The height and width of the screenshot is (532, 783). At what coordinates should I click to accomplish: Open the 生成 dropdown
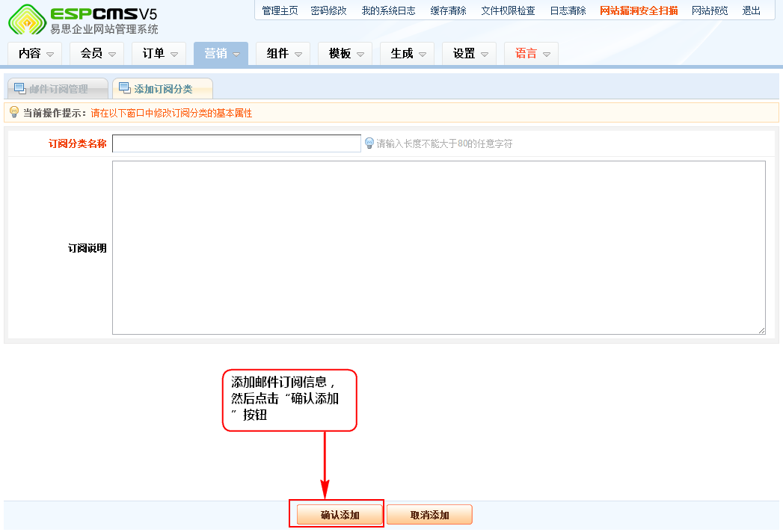[407, 53]
